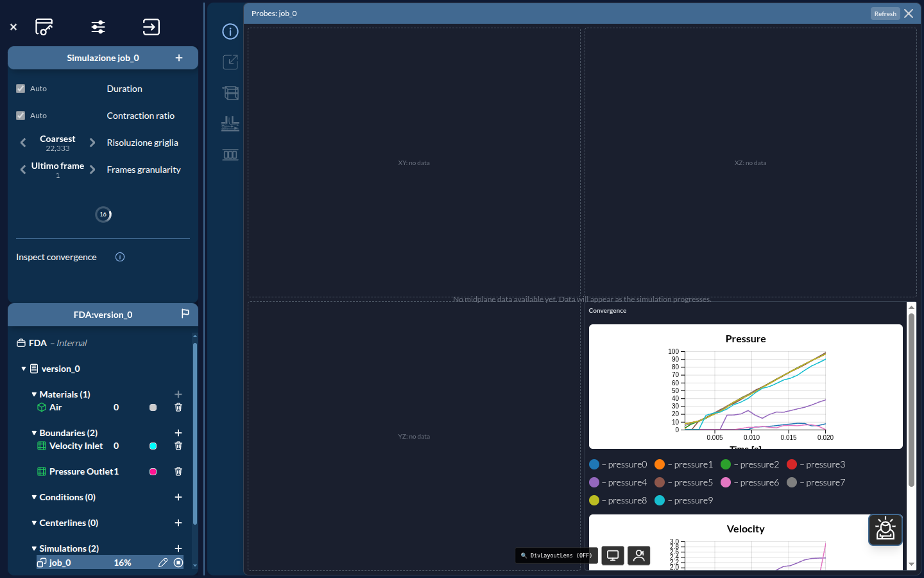
Task: Collapse the Materials (1) group
Action: tap(34, 394)
